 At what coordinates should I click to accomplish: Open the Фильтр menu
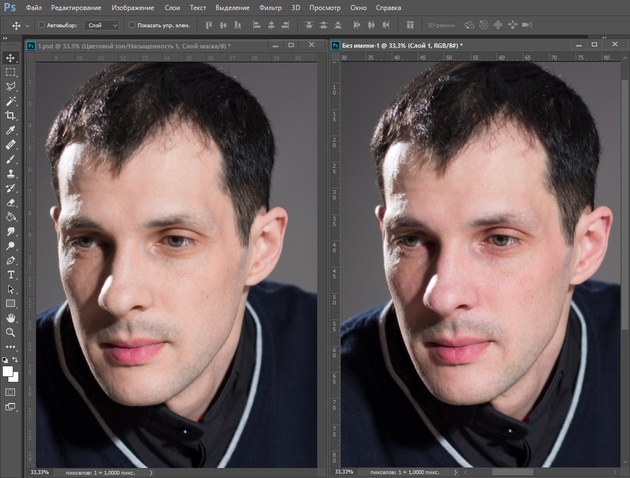coord(270,8)
